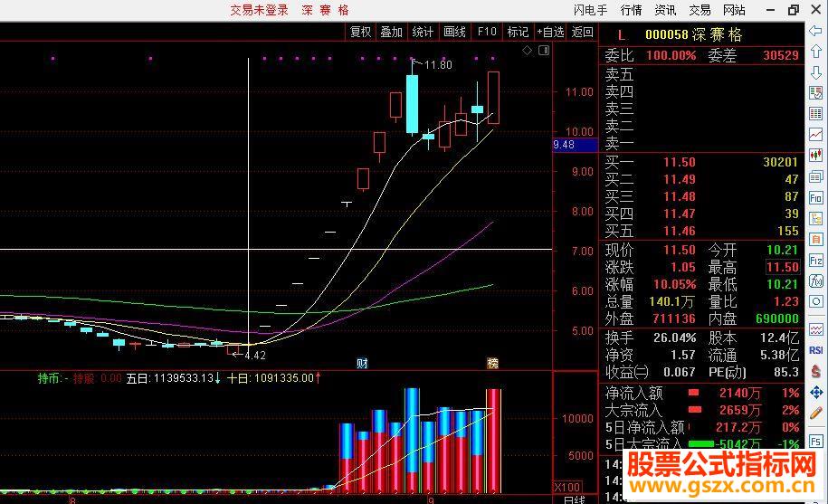Click the 000058 stock code in the quote panel

(667, 34)
